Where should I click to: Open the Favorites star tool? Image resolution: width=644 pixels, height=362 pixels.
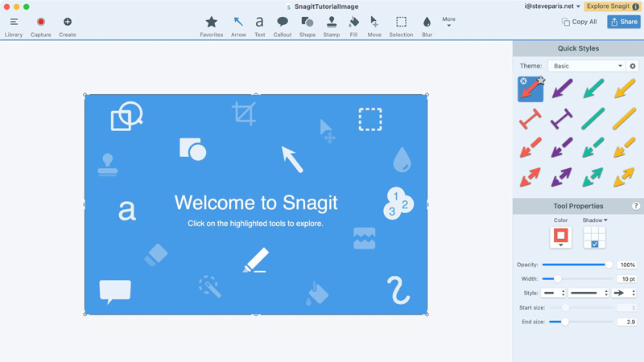point(212,27)
